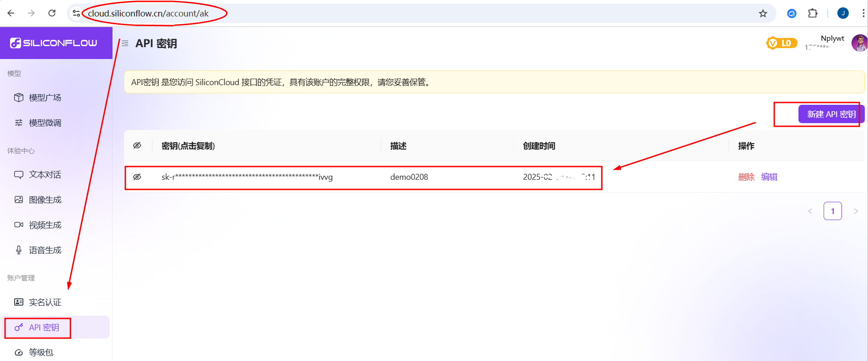Click 编辑 link for demo0208 key
Image resolution: width=868 pixels, height=361 pixels.
click(x=769, y=177)
